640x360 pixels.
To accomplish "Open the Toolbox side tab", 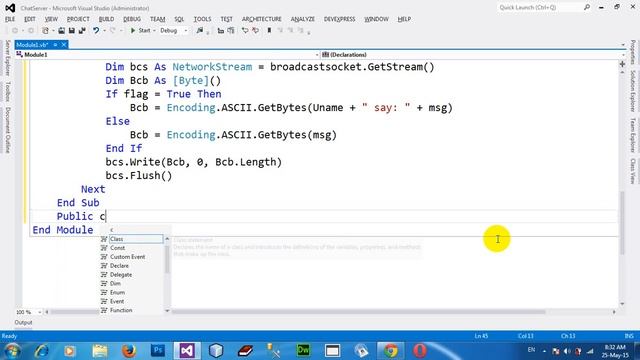I will [x=7, y=91].
